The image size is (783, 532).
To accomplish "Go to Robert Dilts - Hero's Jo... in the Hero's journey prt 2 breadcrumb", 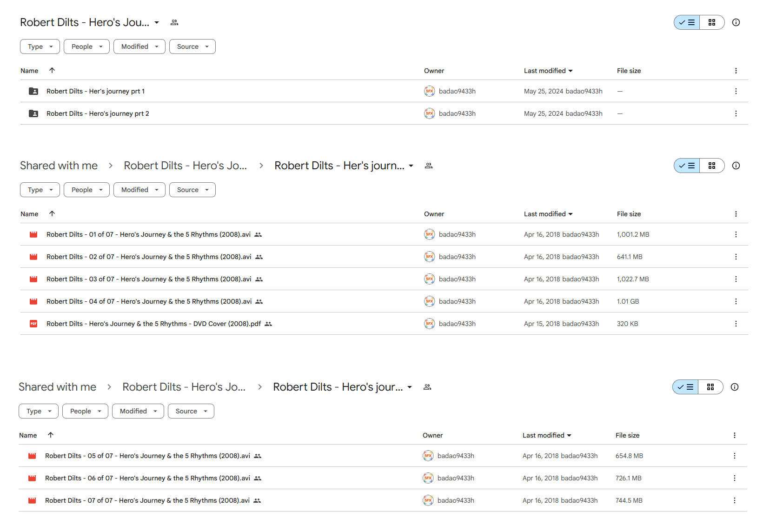I will pos(184,387).
